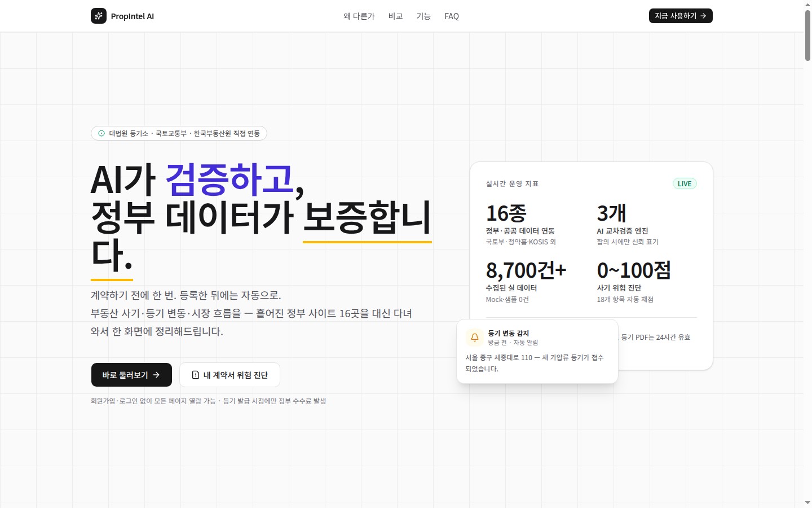
Task: Go to the 비교 section
Action: [x=395, y=16]
